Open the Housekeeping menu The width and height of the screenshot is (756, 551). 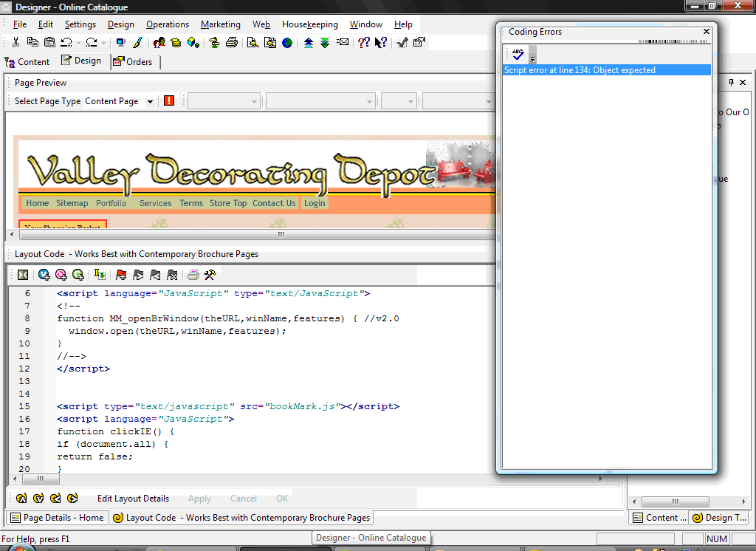tap(309, 24)
